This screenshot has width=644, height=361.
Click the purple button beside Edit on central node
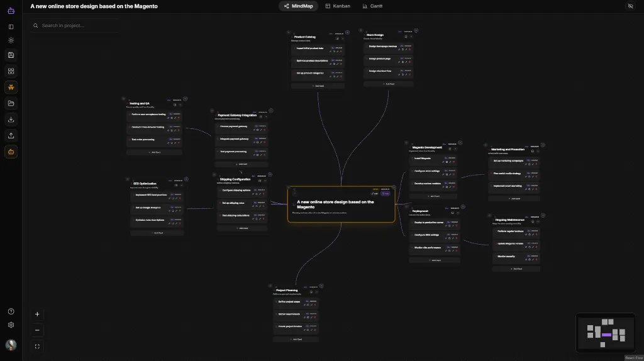(x=386, y=194)
